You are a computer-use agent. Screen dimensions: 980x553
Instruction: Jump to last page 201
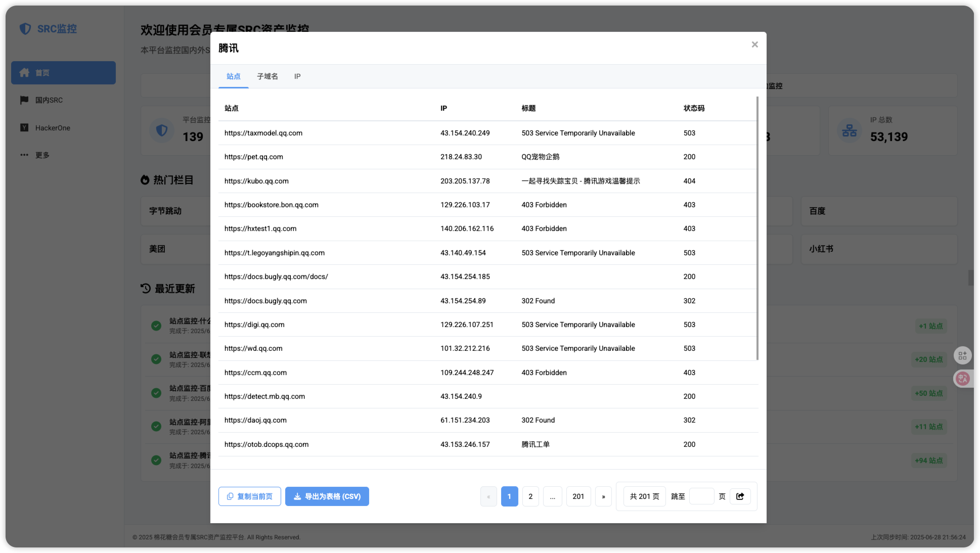pyautogui.click(x=578, y=496)
